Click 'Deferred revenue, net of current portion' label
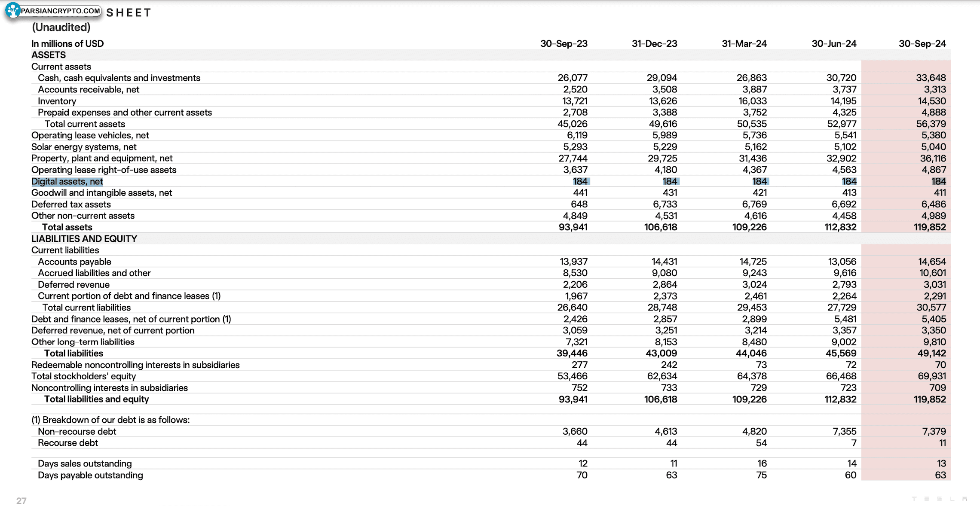Viewport: 980px width, 506px height. 113,330
